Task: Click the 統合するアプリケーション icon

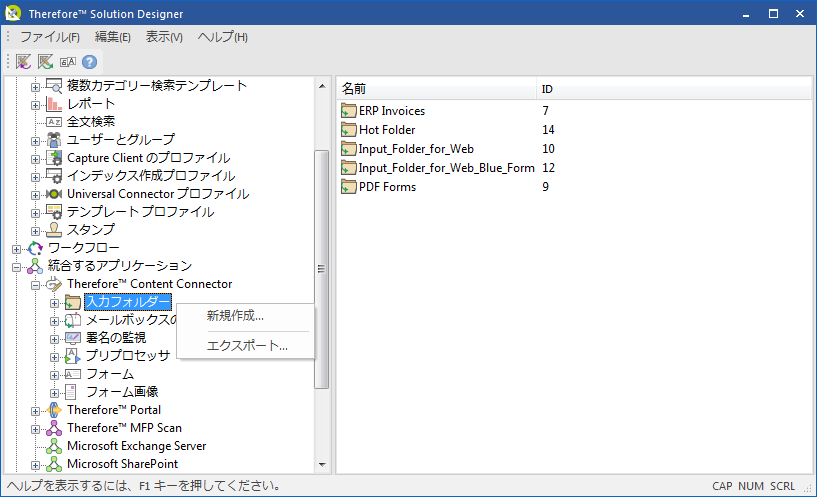Action: (x=35, y=266)
